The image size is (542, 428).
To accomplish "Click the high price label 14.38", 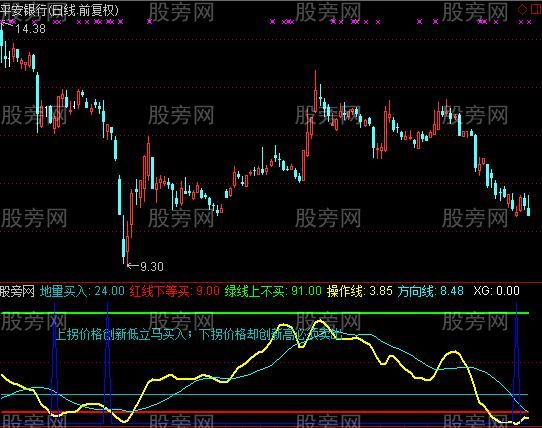I will coord(30,29).
